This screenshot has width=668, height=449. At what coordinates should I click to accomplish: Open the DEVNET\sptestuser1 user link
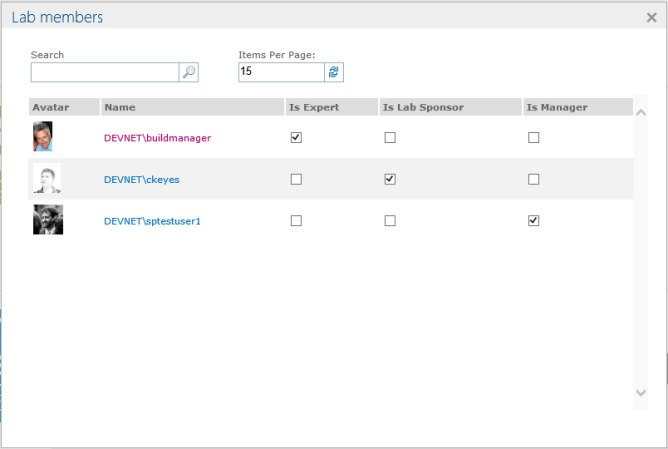pyautogui.click(x=152, y=221)
